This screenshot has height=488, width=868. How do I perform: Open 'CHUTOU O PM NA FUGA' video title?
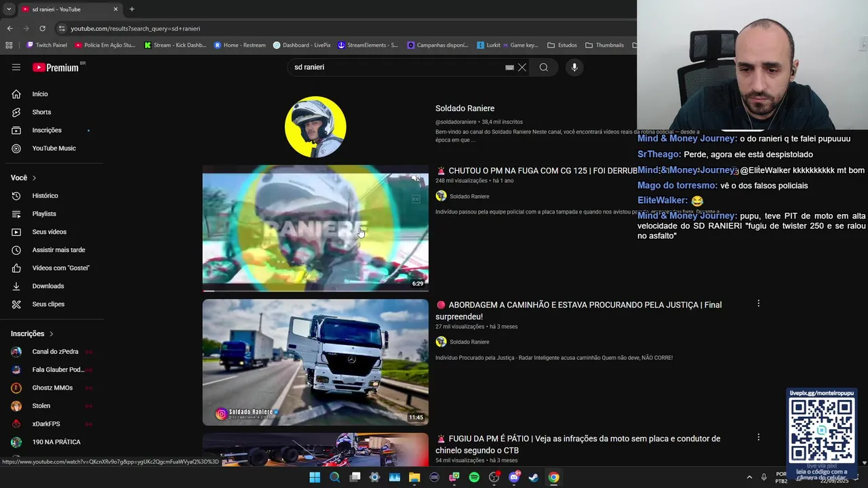pyautogui.click(x=536, y=171)
